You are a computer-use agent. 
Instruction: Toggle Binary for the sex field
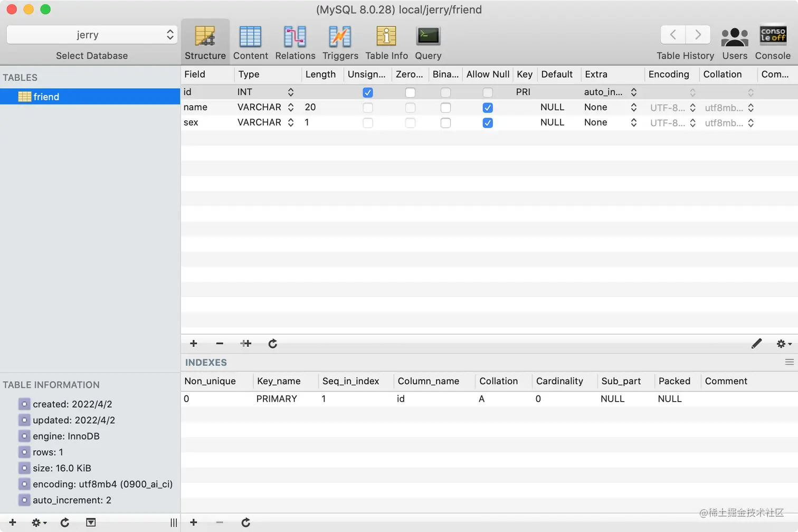pyautogui.click(x=445, y=123)
